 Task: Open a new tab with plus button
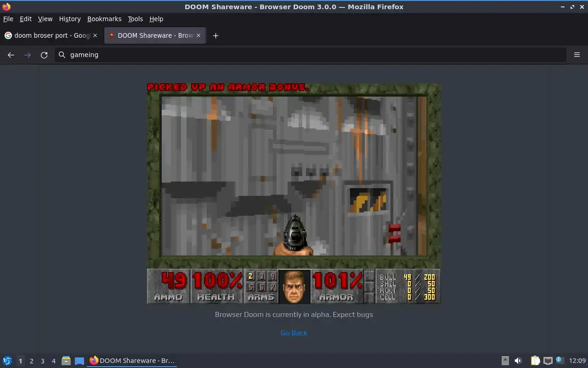[215, 35]
